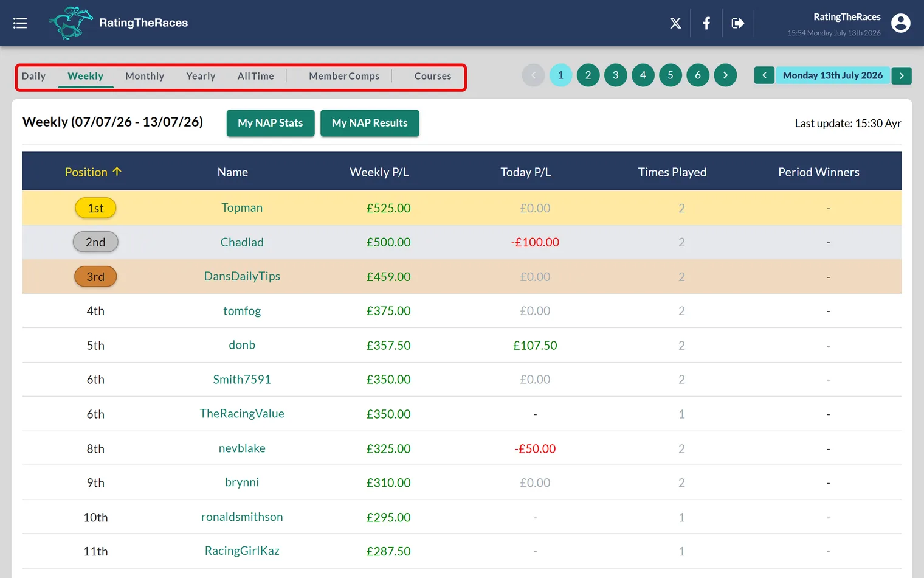Go to previous results page arrow
The image size is (924, 578).
tap(534, 75)
